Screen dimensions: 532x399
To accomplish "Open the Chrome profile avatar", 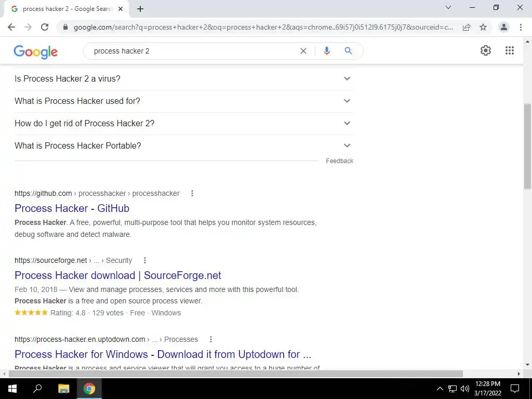I will click(504, 27).
